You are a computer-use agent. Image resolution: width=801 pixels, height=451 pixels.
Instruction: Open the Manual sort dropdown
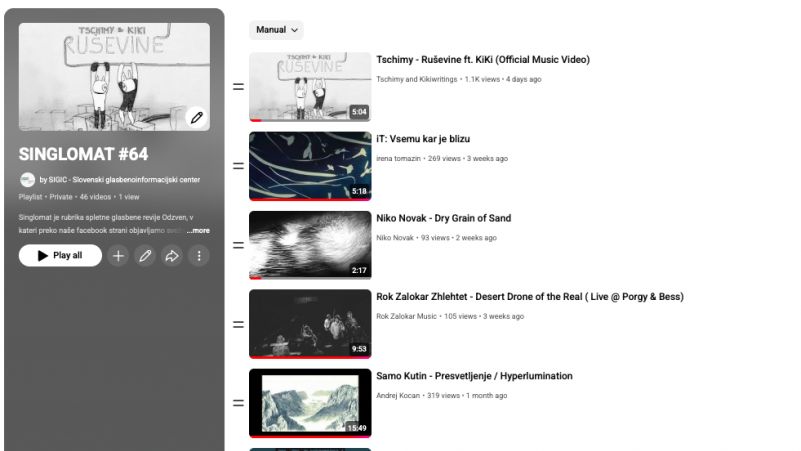point(276,30)
